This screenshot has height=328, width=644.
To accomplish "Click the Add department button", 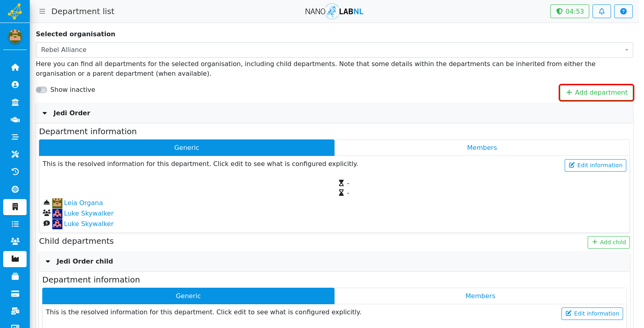I will (x=597, y=93).
